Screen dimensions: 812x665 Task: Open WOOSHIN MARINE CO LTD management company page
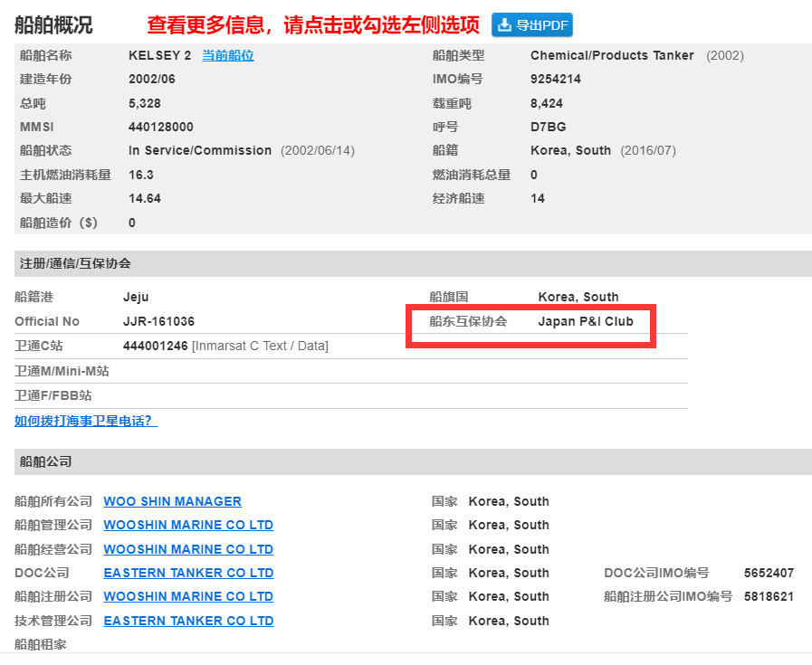(x=188, y=525)
